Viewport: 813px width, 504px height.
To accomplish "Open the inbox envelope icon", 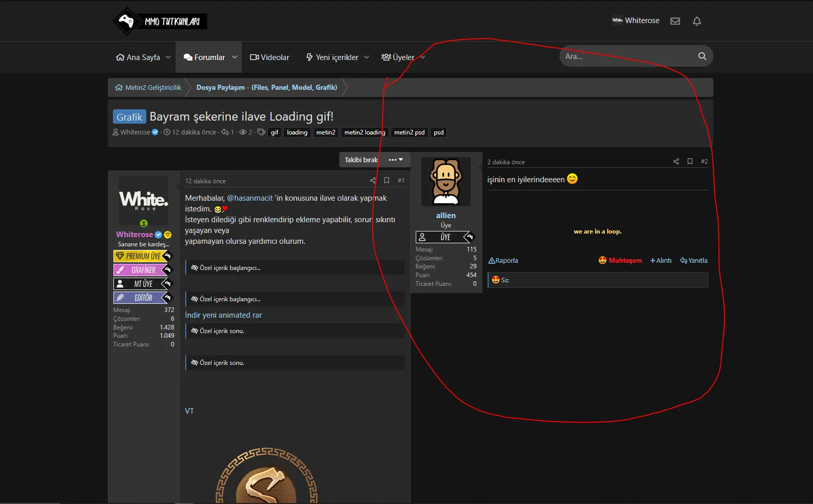I will 675,21.
